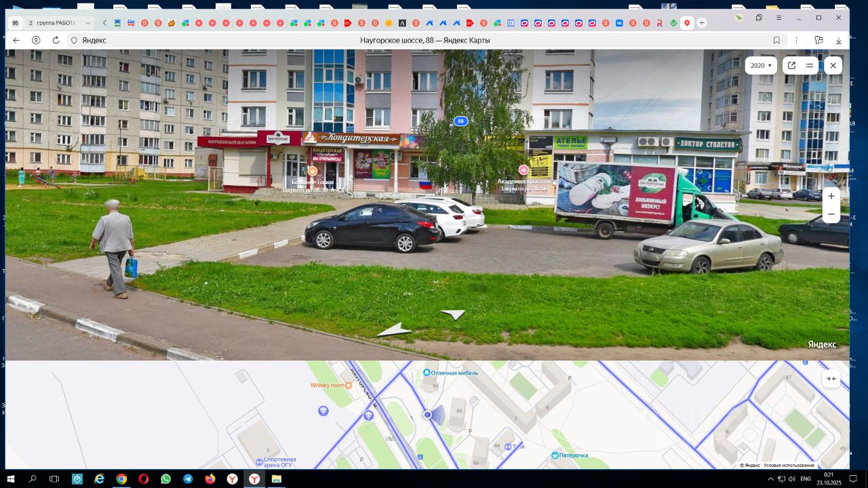The image size is (868, 488).
Task: Click the Отличная мебель map label
Action: [454, 373]
